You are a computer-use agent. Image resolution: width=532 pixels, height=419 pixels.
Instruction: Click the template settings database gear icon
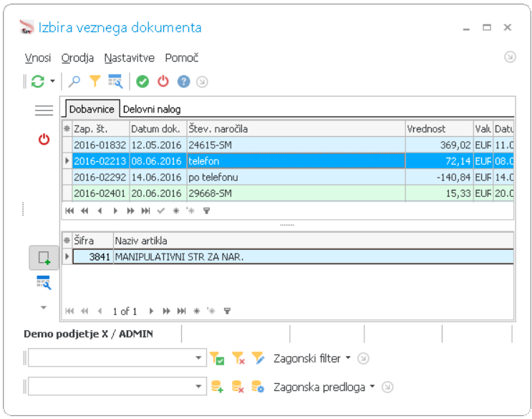coord(258,387)
